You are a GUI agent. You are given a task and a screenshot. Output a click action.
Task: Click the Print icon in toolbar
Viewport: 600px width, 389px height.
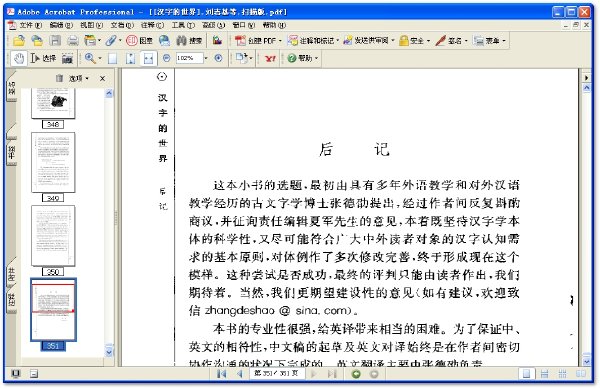click(x=73, y=41)
